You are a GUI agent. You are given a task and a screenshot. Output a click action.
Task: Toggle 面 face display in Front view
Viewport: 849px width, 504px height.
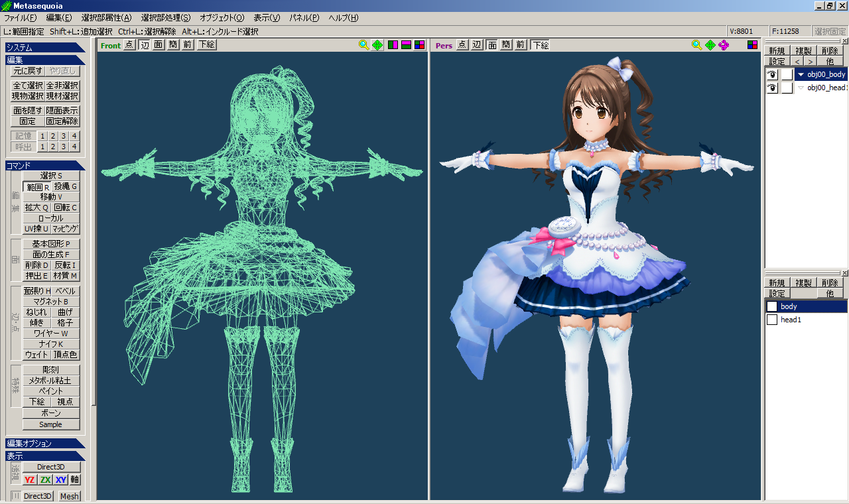coord(159,45)
